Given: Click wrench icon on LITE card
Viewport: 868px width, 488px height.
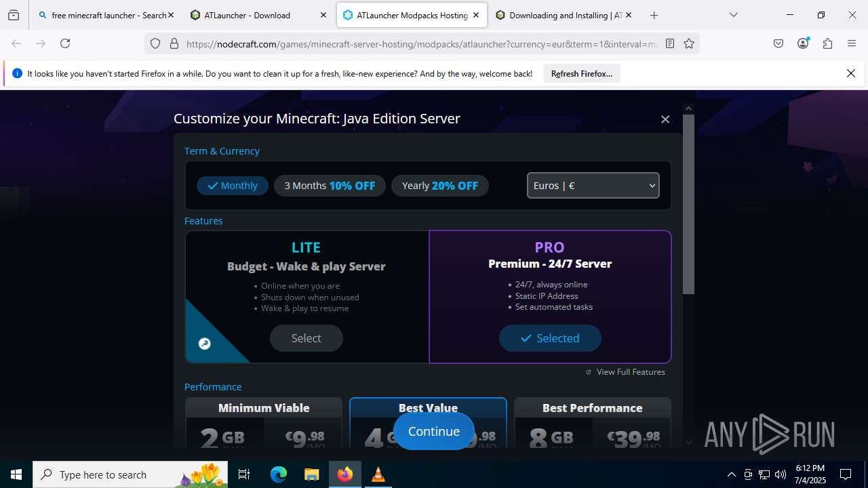Looking at the screenshot, I should point(205,344).
